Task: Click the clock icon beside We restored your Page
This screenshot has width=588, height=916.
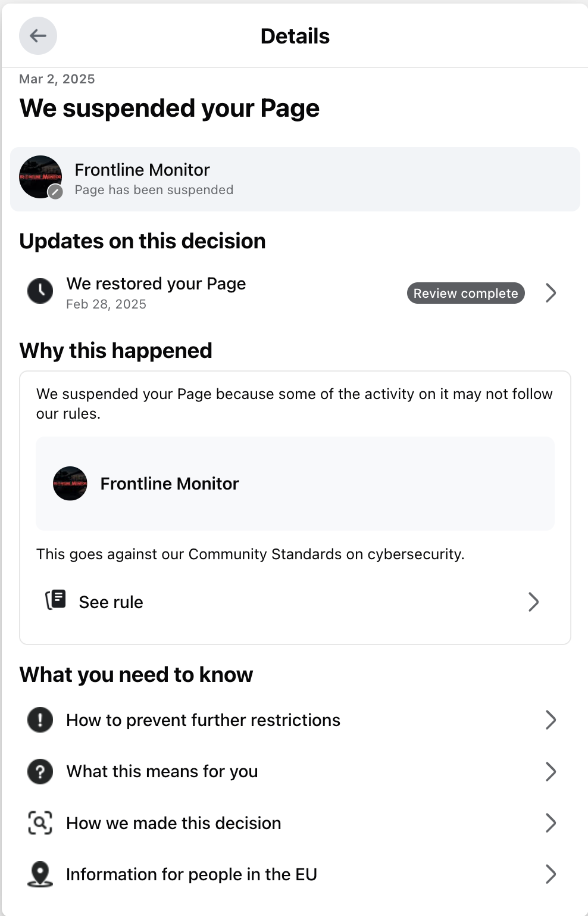Action: click(40, 291)
